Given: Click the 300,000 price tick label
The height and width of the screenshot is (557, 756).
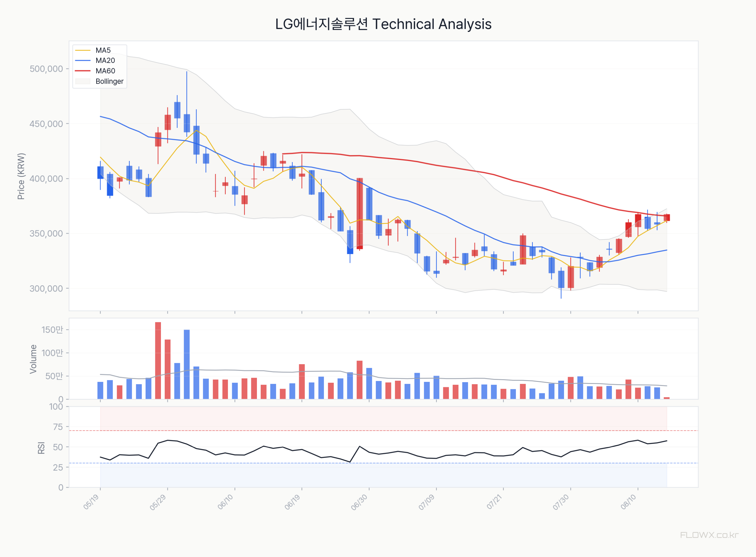Looking at the screenshot, I should tap(47, 289).
